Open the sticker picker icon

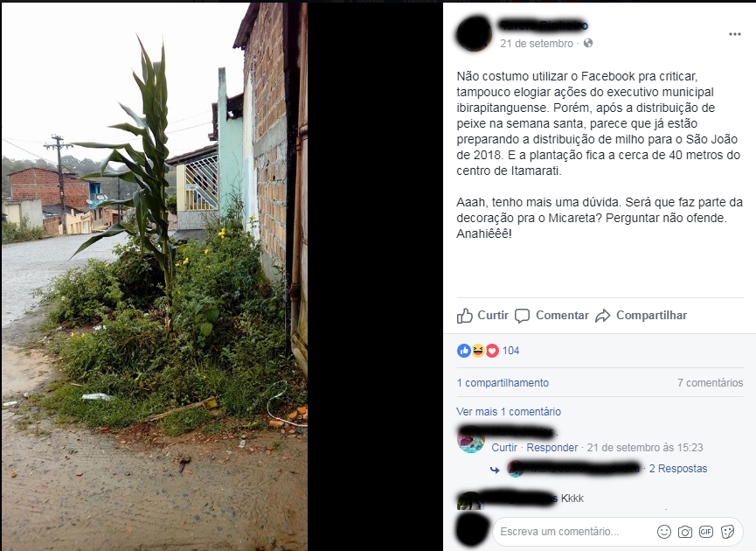727,532
